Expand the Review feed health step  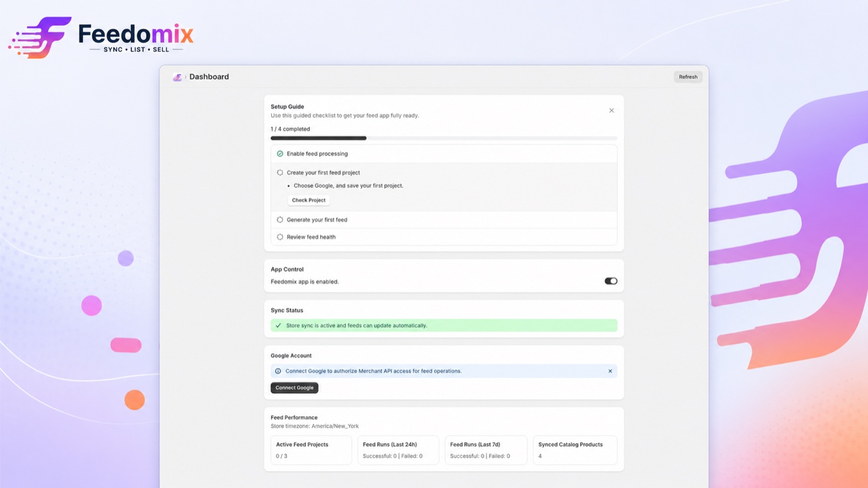(x=444, y=237)
